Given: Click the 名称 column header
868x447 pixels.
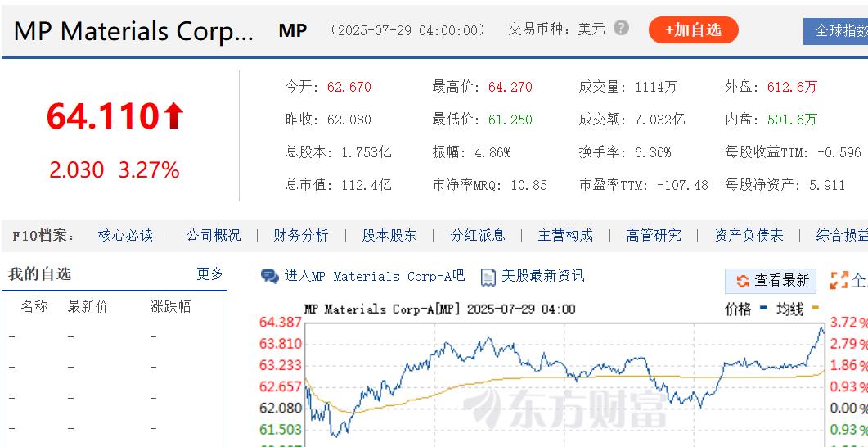Looking at the screenshot, I should pos(34,307).
